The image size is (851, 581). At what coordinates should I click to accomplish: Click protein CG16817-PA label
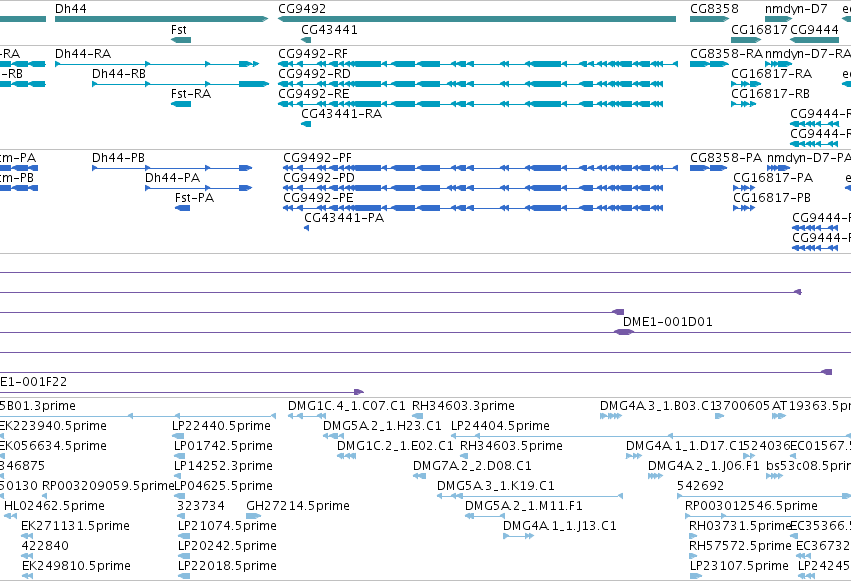(773, 178)
